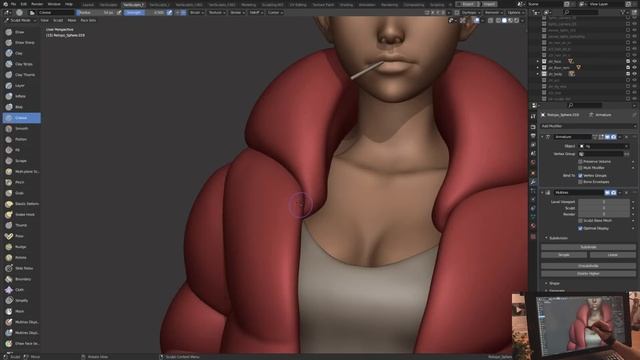
Task: Select the Nudge brush
Action: pyautogui.click(x=21, y=247)
